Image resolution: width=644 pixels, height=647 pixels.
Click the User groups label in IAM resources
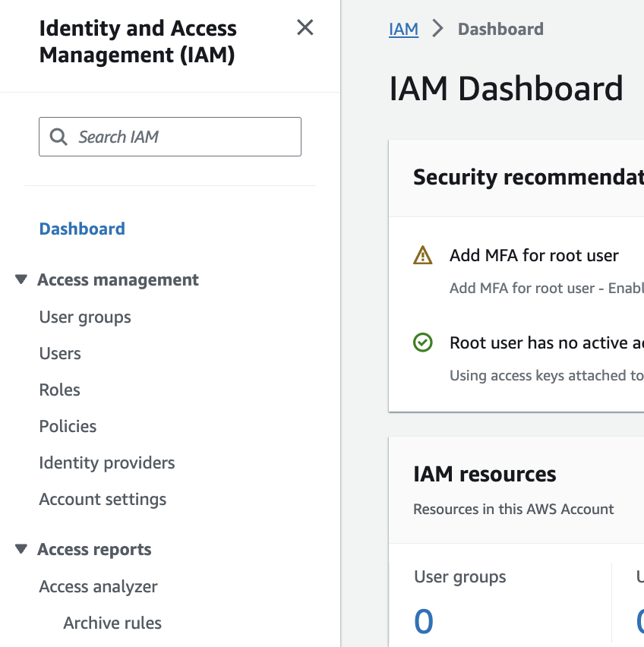point(459,577)
